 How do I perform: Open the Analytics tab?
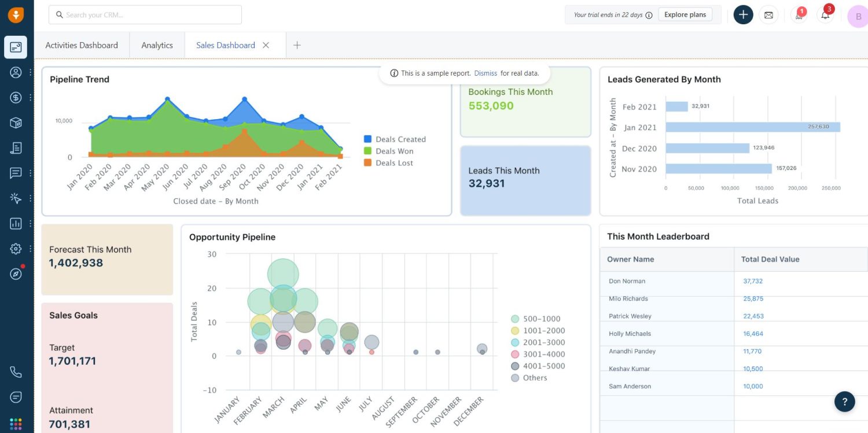click(x=156, y=45)
